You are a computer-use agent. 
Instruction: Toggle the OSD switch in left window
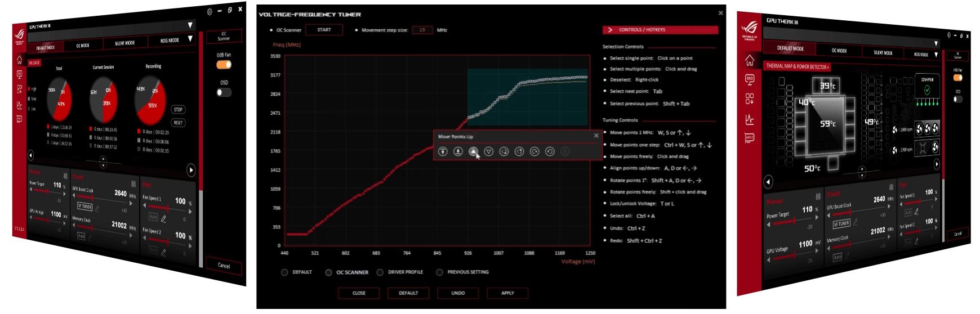tap(224, 92)
